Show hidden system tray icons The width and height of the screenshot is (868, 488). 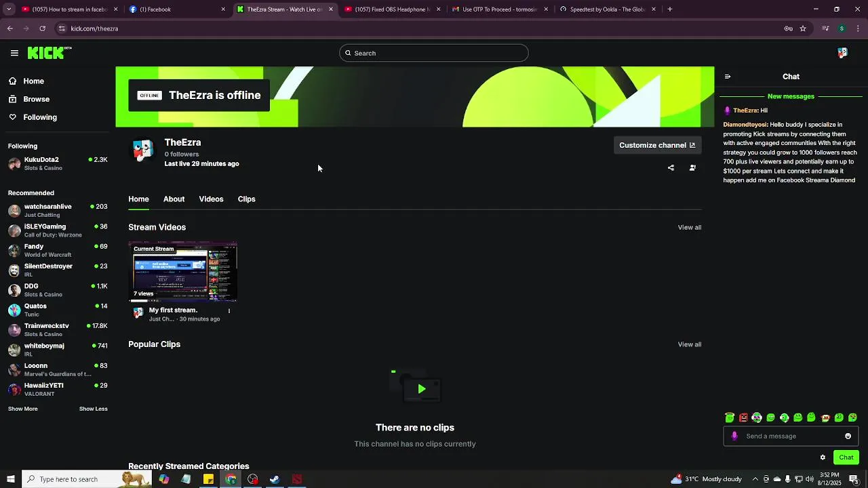coord(755,479)
